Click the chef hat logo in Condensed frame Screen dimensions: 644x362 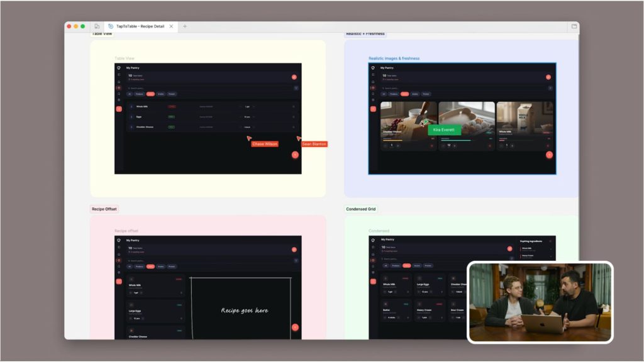pos(373,239)
